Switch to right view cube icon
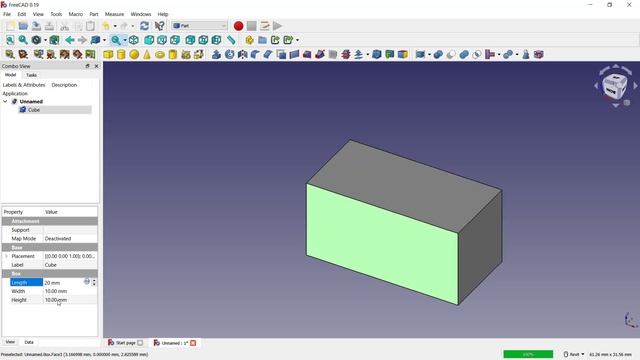 point(175,40)
